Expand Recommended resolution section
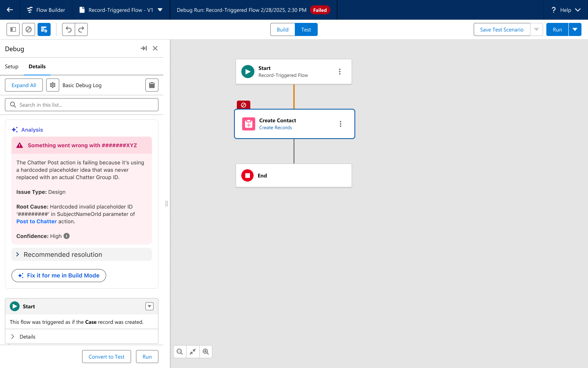588x368 pixels. (82, 254)
